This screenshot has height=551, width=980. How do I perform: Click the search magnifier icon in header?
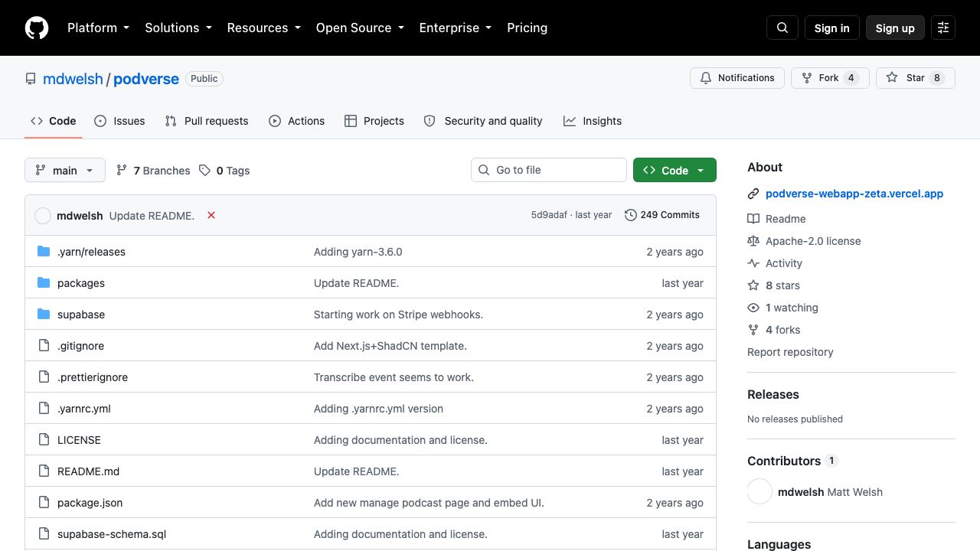click(x=782, y=28)
